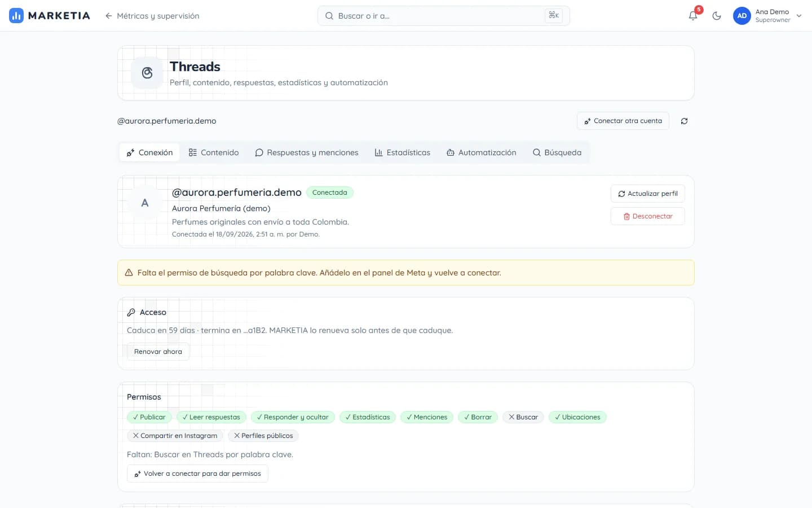Toggle dark mode moon icon
812x508 pixels.
click(x=717, y=16)
